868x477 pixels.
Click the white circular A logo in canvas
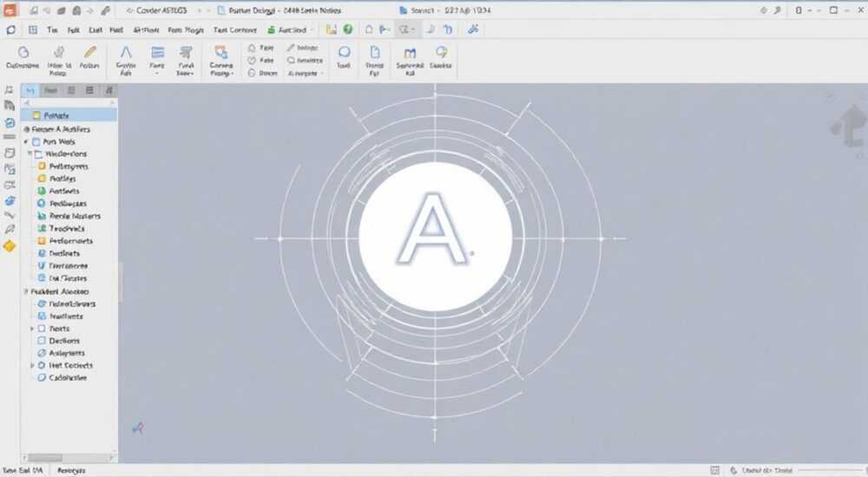click(435, 236)
